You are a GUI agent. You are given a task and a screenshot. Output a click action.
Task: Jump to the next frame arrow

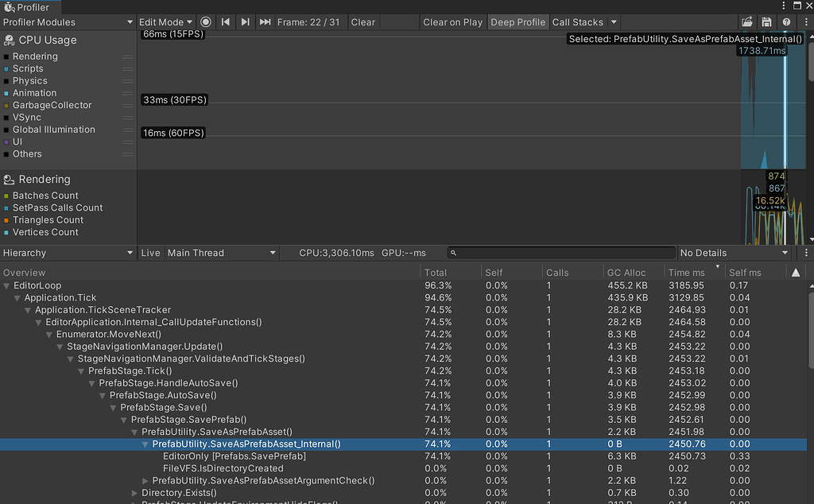click(x=245, y=22)
